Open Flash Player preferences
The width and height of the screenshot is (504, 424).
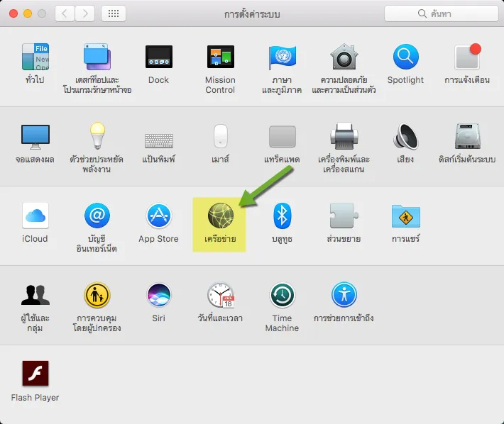35,373
